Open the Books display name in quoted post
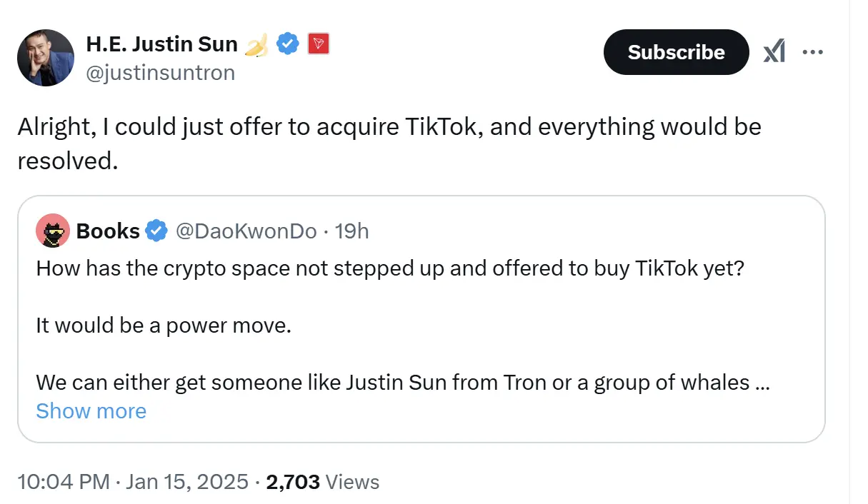868x504 pixels. point(108,231)
